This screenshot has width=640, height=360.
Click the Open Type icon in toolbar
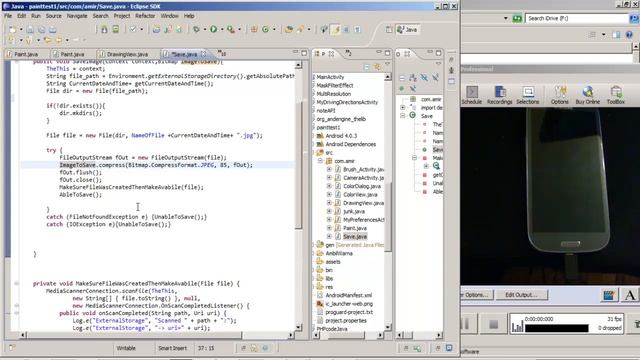tap(289, 29)
